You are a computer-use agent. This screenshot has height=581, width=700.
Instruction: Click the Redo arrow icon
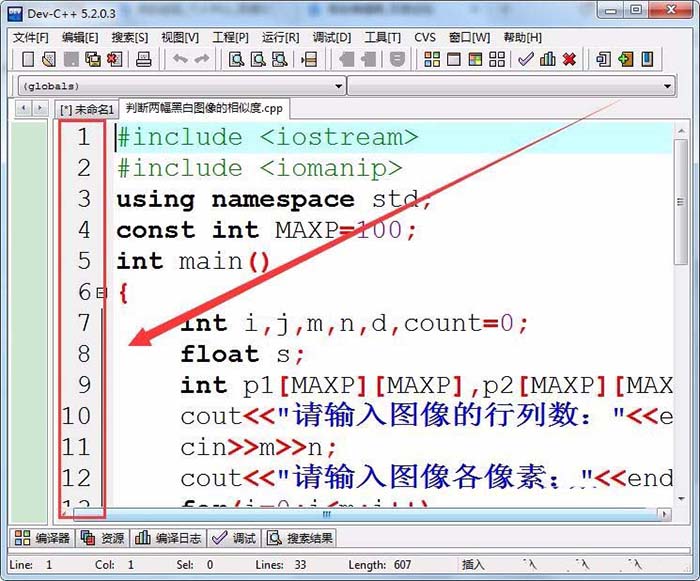[x=202, y=59]
